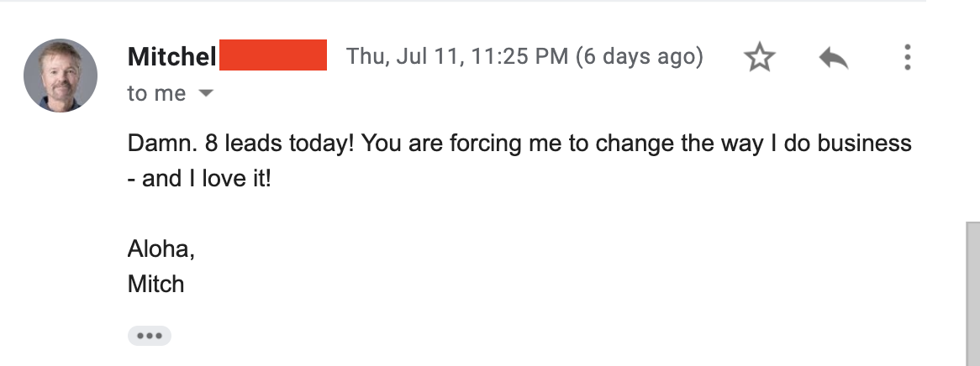Click the sender's profile photo
This screenshot has height=366, width=980.
[61, 76]
